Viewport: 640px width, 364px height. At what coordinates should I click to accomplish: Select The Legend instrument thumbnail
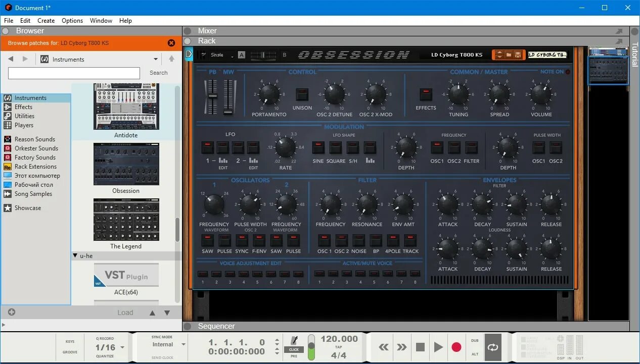126,220
